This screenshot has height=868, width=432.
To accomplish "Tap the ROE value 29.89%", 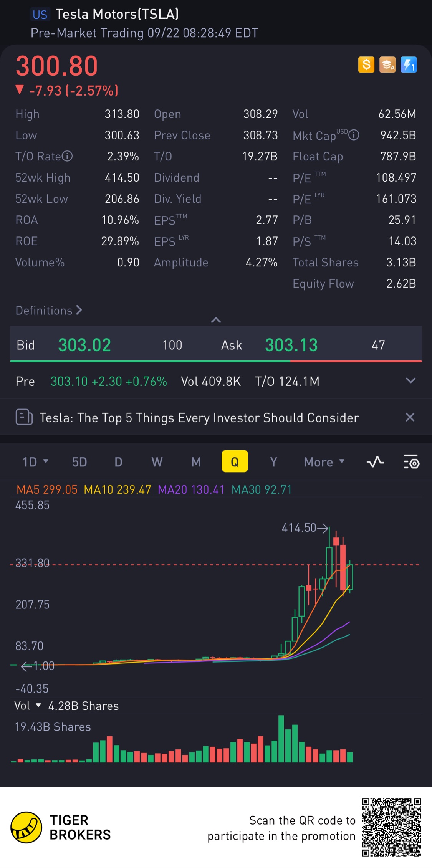I will pos(120,241).
